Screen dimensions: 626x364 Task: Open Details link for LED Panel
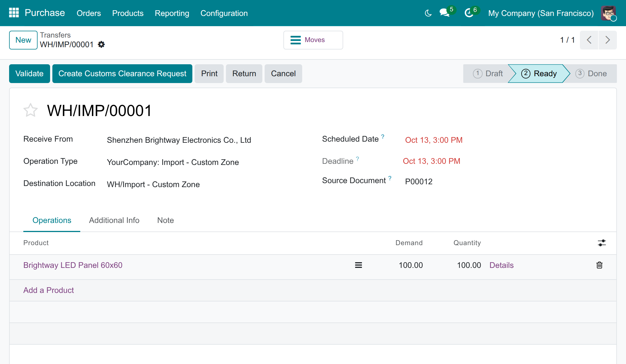tap(501, 265)
